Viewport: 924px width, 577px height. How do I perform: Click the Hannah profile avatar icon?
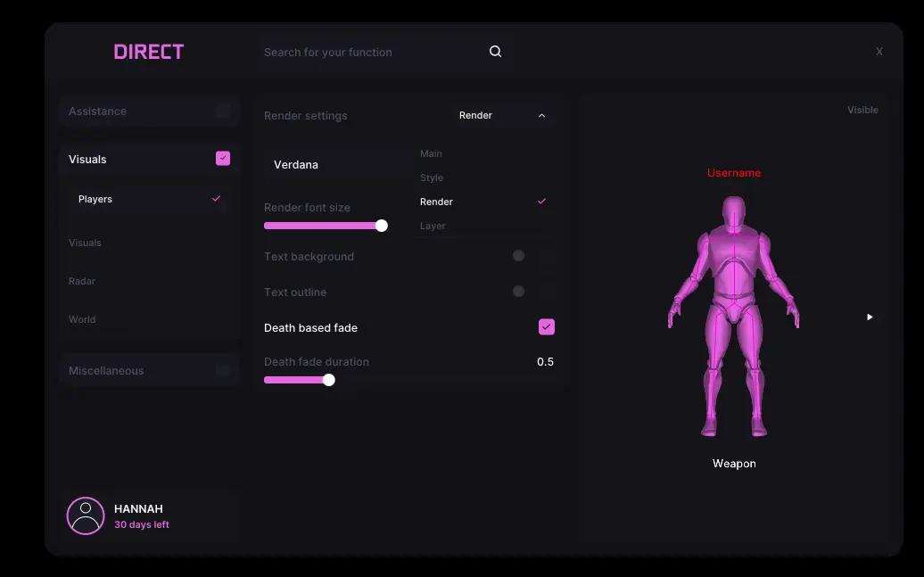click(x=86, y=515)
